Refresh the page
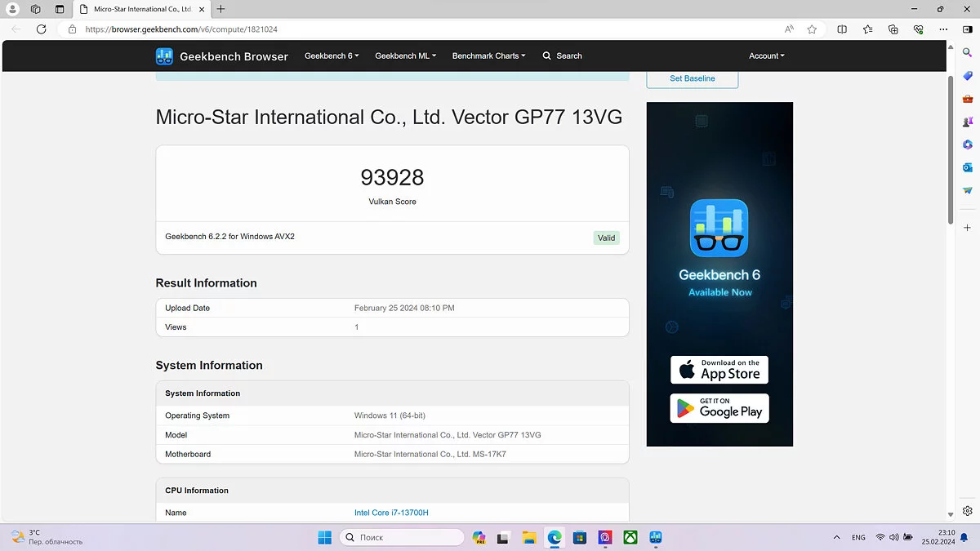Viewport: 980px width, 551px height. point(42,29)
